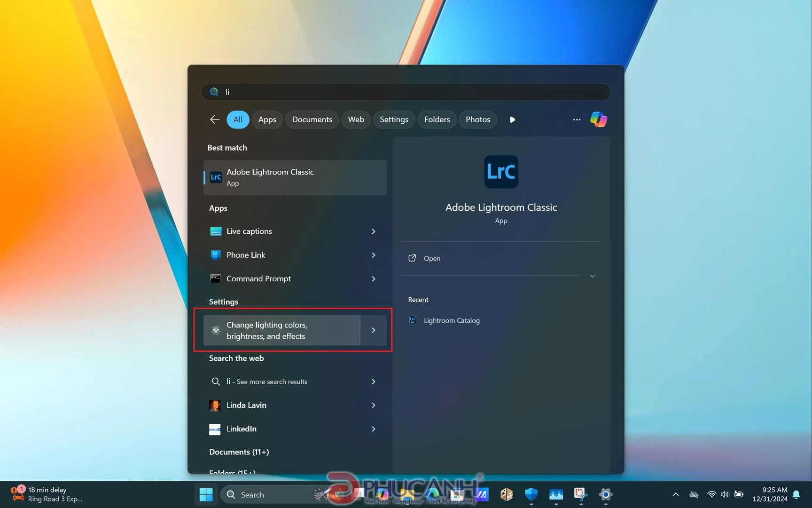Screen dimensions: 812x508
Task: Expand LinkedIn result chevron
Action: pos(374,429)
